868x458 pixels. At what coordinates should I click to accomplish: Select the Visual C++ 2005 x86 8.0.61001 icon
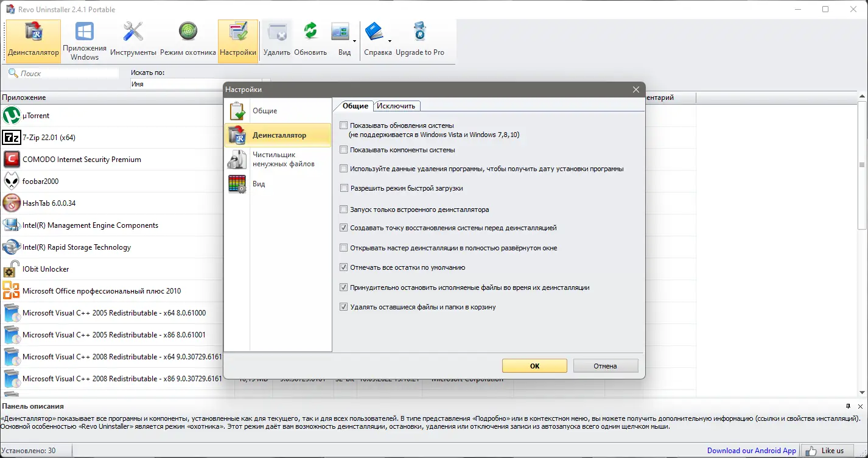(x=12, y=335)
